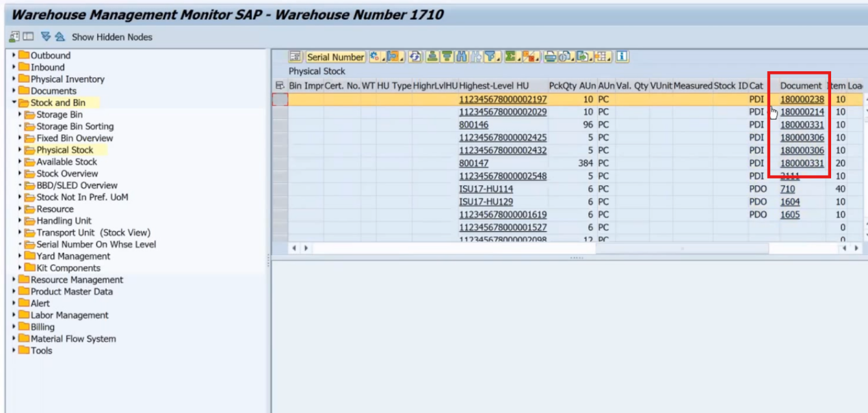Viewport: 868px width, 413px height.
Task: Select Yard Management tree item
Action: coord(73,256)
